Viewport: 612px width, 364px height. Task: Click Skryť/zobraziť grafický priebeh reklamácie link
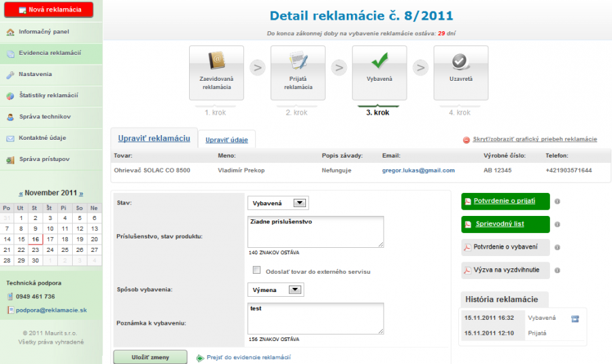click(534, 139)
